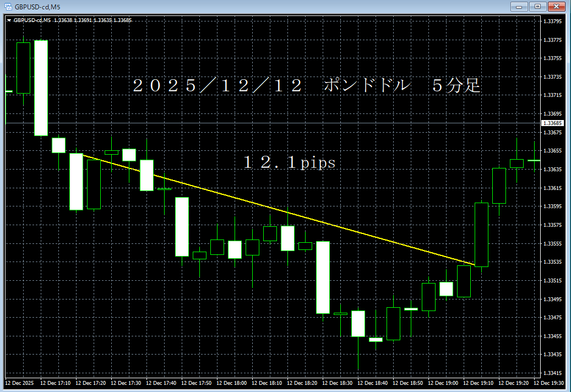Viewport: 571px width, 392px height.
Task: Click the chart window icon in title bar
Action: (8, 7)
